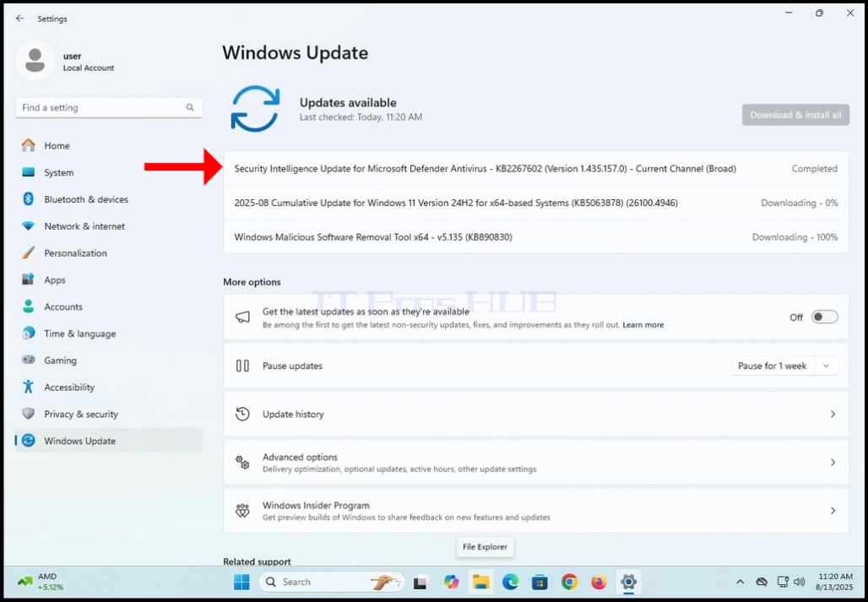Open Update history
This screenshot has width=868, height=602.
click(536, 414)
